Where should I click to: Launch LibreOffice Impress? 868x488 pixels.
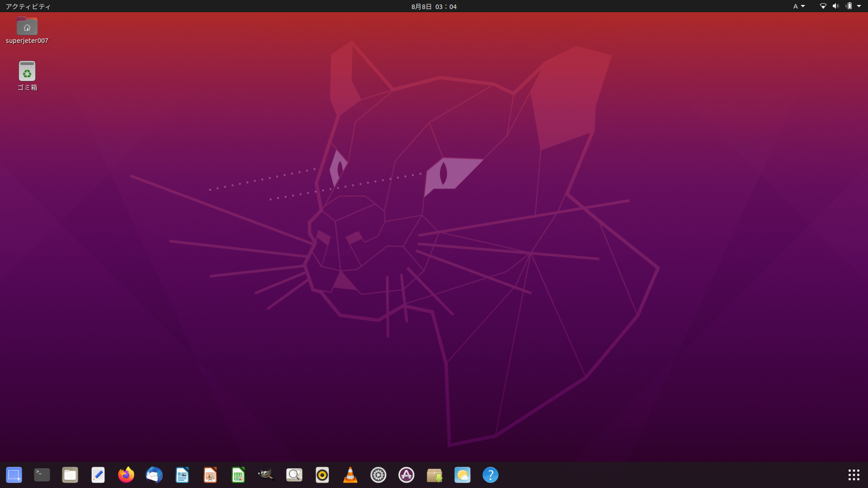[x=210, y=475]
